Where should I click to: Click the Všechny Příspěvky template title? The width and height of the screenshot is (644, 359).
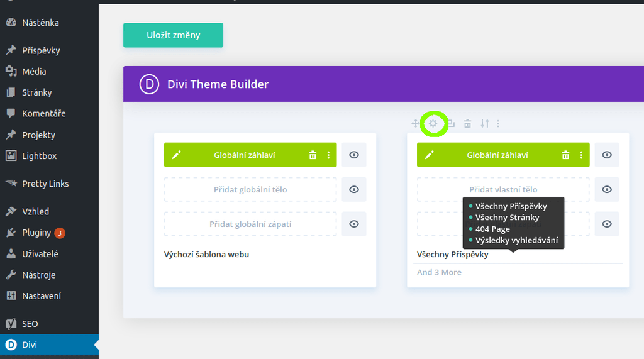[453, 254]
